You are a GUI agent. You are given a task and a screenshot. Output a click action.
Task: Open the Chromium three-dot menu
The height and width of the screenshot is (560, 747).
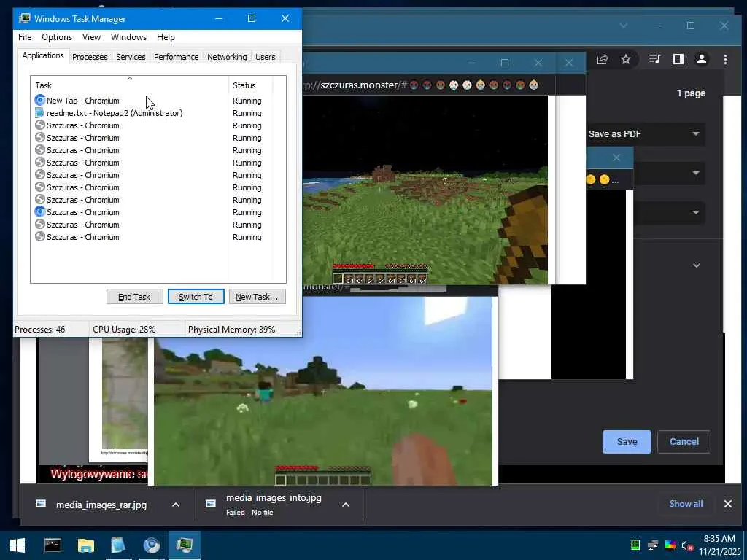coord(725,59)
